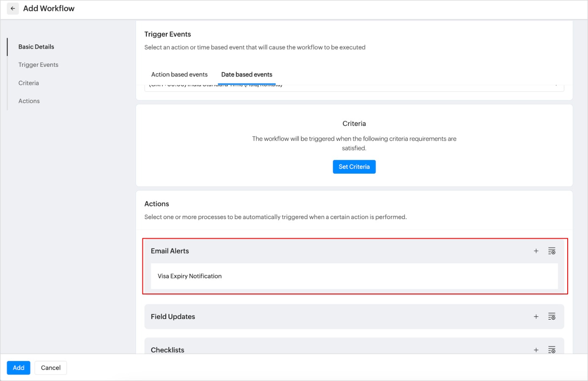588x381 pixels.
Task: Navigate to Criteria in sidebar
Action: pos(29,83)
